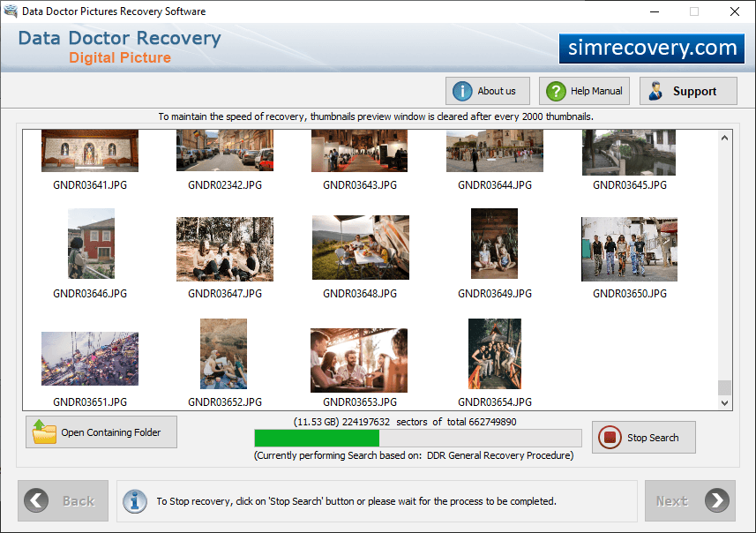The height and width of the screenshot is (533, 756).
Task: Select thumbnail of GNDR02342.JPG street photo
Action: (225, 151)
